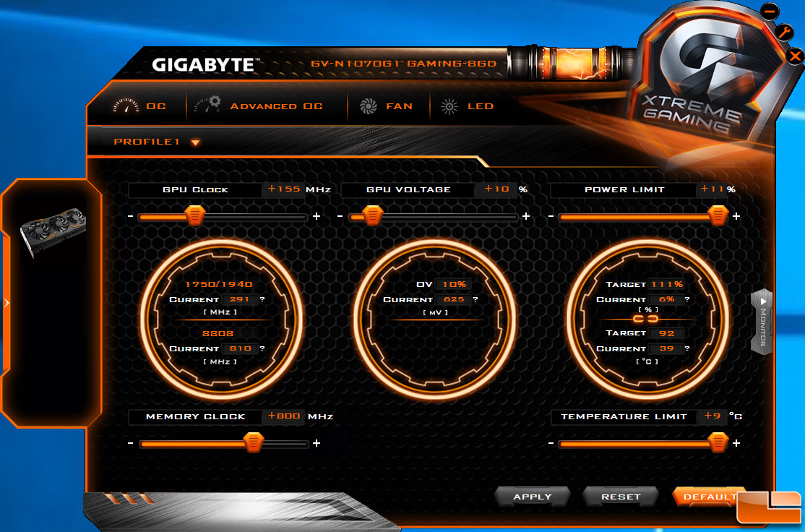Toggle the power-temperature link chain icon
805x532 pixels.
coord(645,319)
